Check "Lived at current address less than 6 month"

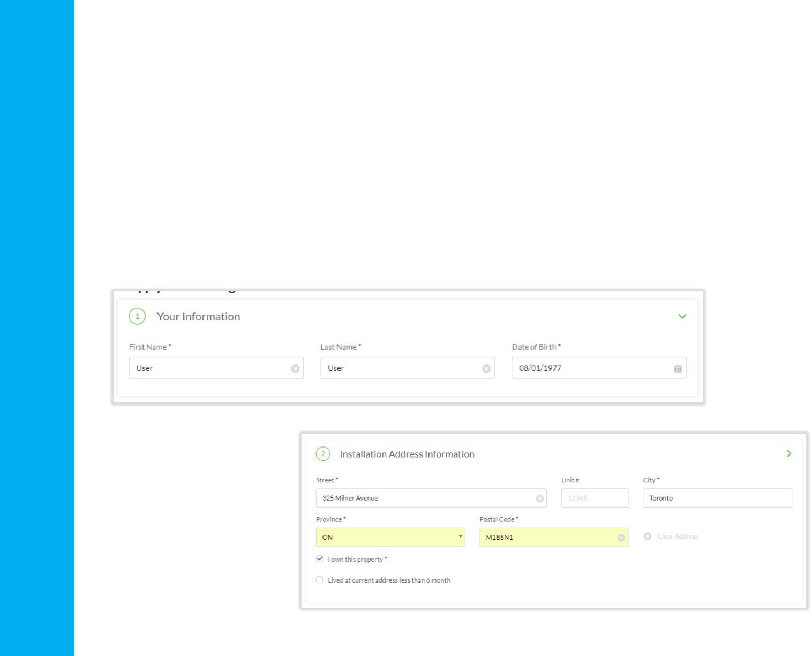(320, 580)
